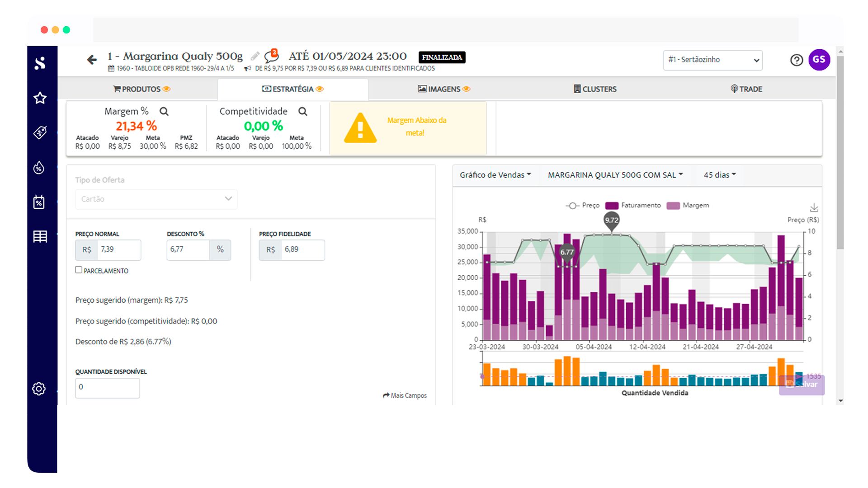Open the star favorites icon in sidebar

[x=40, y=98]
